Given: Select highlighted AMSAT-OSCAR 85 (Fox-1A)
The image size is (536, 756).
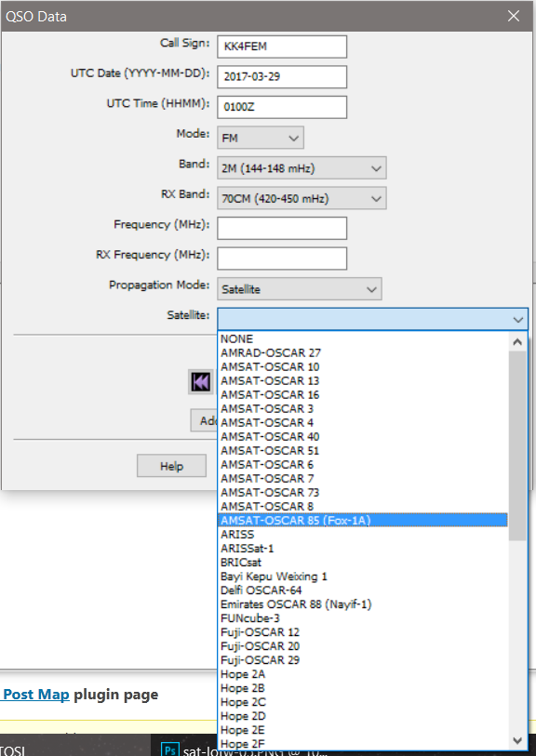Looking at the screenshot, I should [363, 520].
